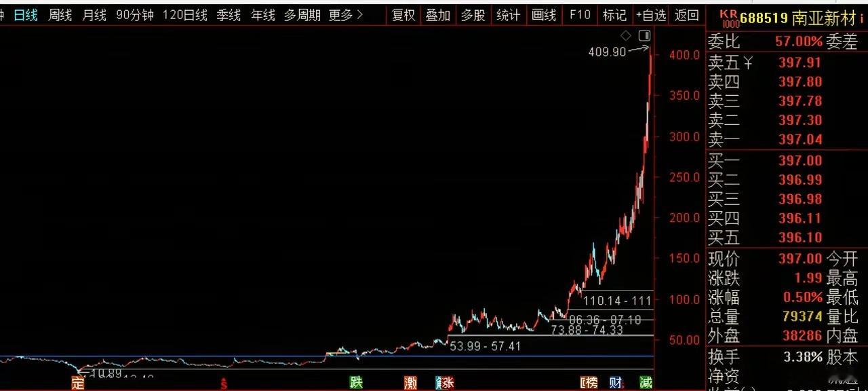
Task: Click the 409.90 high price label
Action: pos(607,52)
